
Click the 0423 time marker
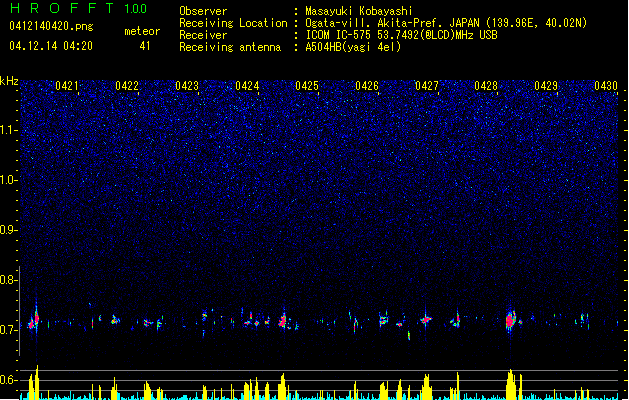[187, 86]
